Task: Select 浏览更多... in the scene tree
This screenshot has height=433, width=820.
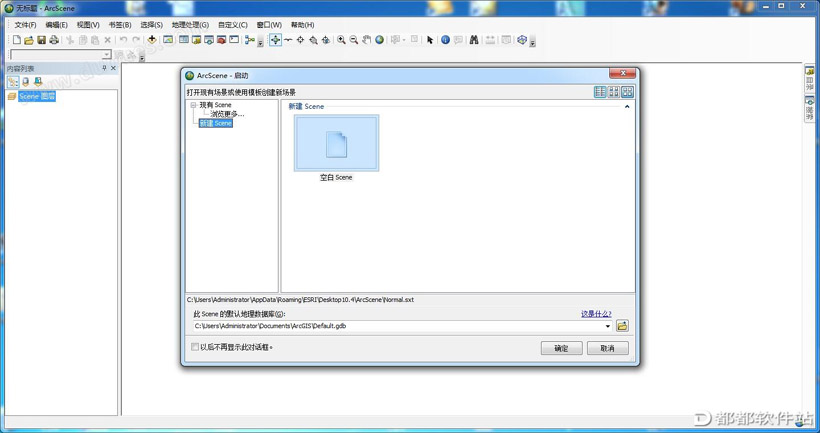Action: point(227,114)
